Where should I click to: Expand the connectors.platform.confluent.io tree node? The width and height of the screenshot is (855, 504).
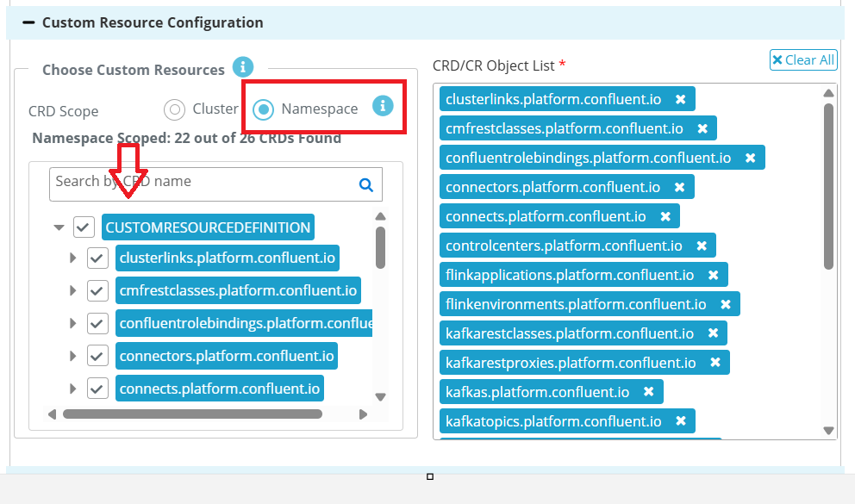(72, 356)
